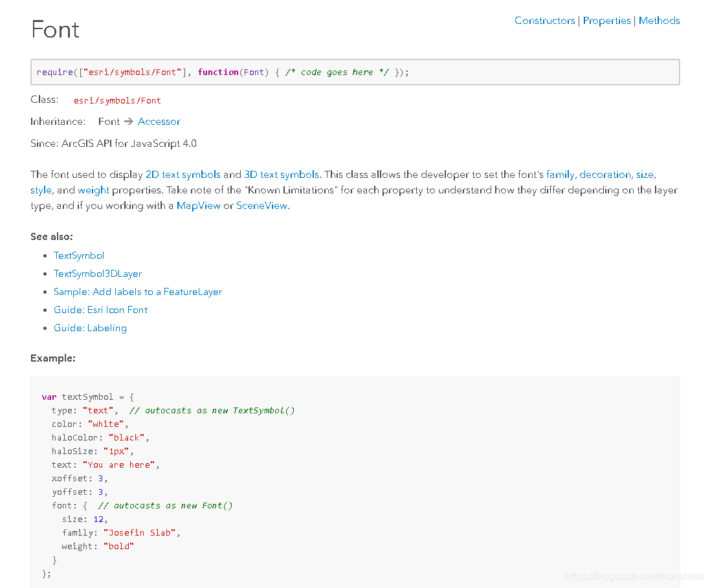Click the 2D text symbols link
710x588 pixels.
pyautogui.click(x=183, y=175)
